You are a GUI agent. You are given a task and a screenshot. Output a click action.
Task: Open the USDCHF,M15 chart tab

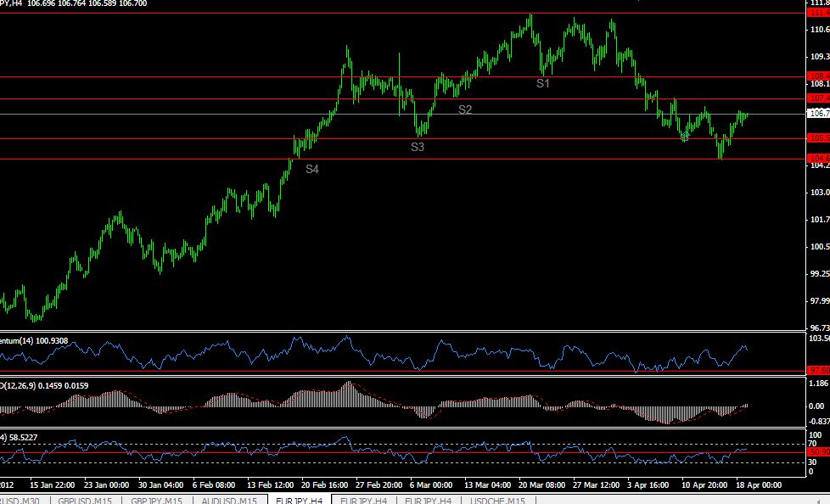coord(497,500)
